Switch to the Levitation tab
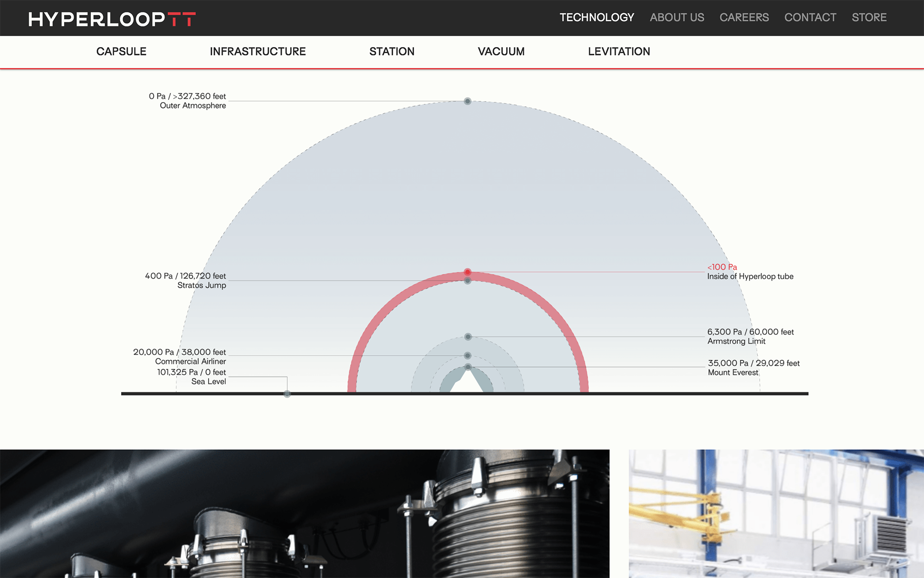The image size is (924, 578). 619,52
